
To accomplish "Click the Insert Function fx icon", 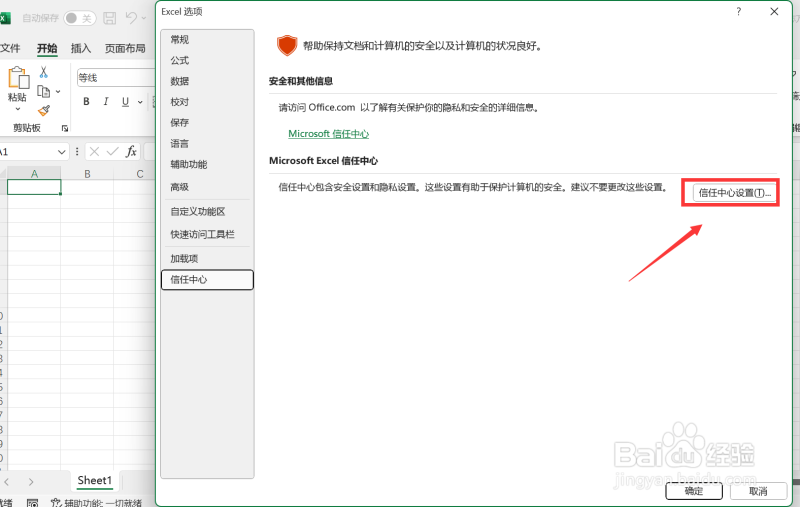I will [x=131, y=151].
